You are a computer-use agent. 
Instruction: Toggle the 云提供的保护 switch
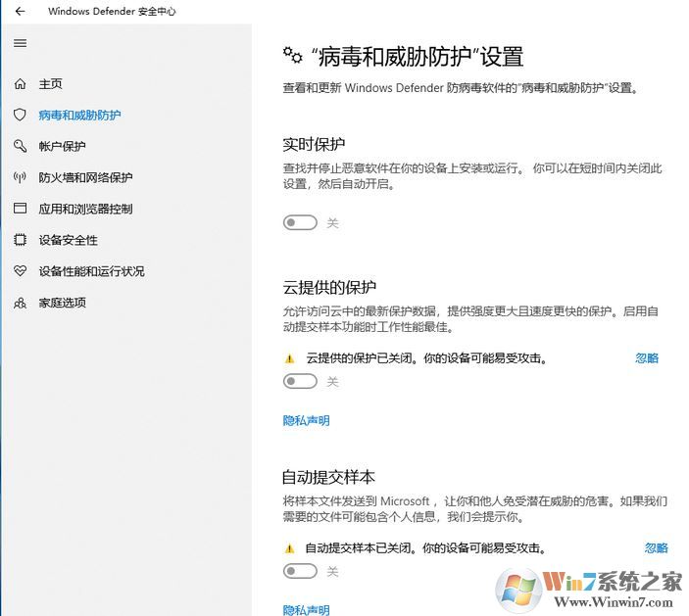300,381
